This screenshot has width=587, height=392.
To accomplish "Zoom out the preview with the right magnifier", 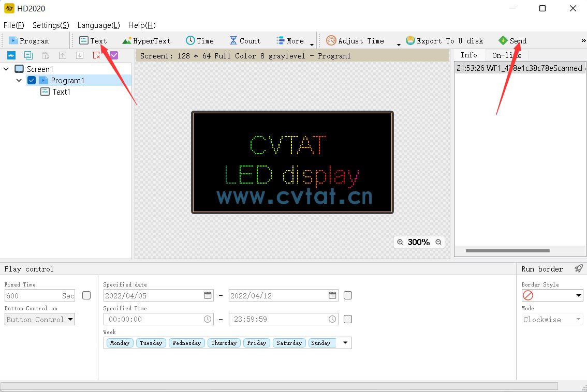I will pos(438,242).
